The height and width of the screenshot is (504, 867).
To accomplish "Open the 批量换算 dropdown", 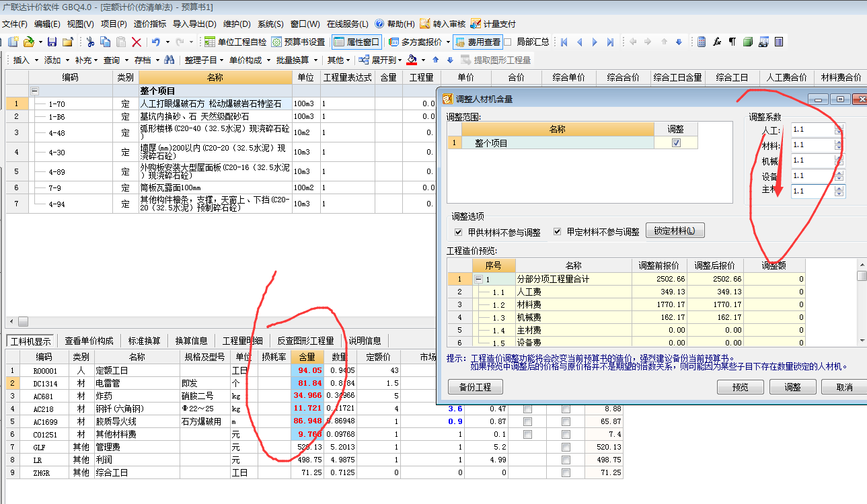I will [297, 60].
